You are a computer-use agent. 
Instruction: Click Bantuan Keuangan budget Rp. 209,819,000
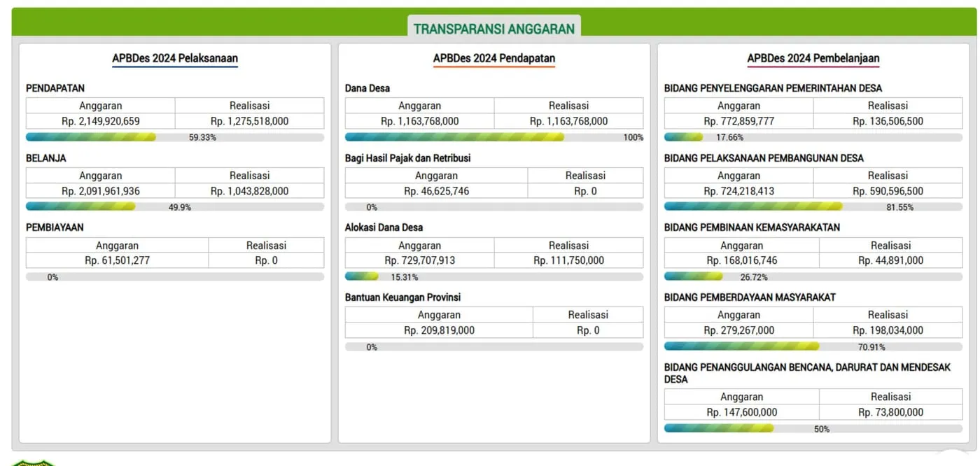(x=439, y=330)
